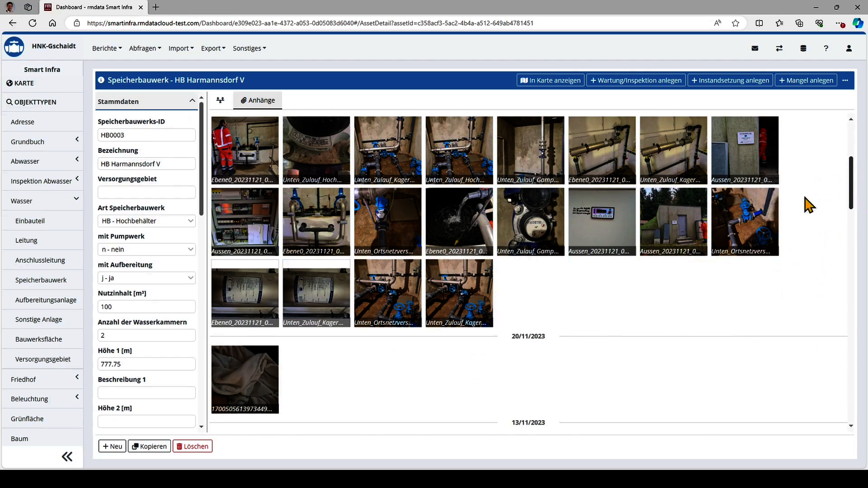
Task: Open the Aussen building exterior thumbnail
Action: [x=673, y=221]
